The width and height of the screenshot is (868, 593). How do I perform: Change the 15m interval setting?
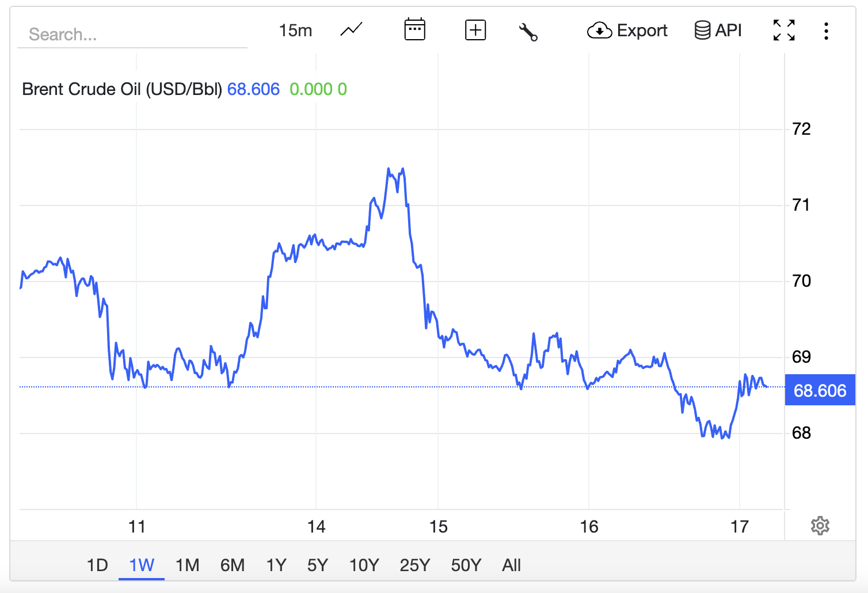point(295,31)
